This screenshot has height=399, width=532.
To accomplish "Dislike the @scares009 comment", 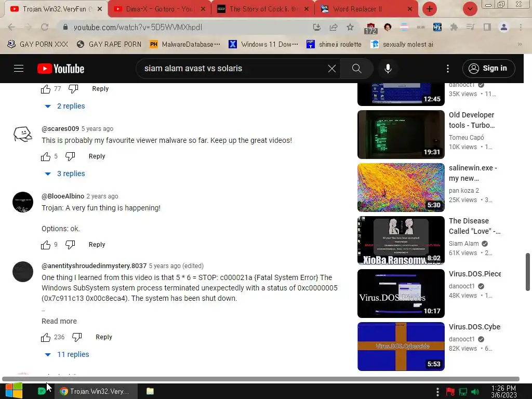I will pos(70,156).
